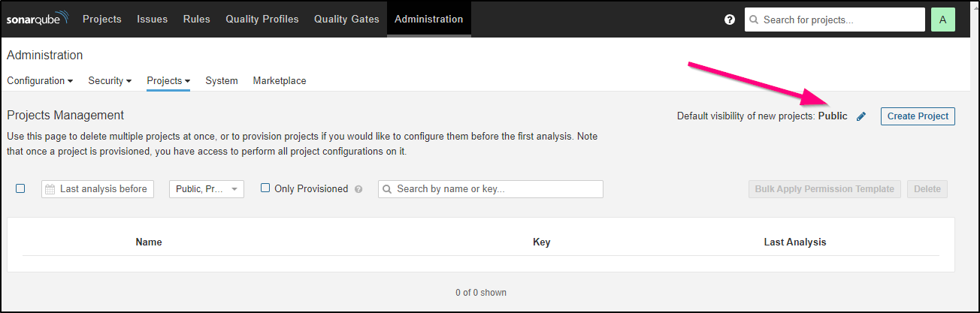
Task: Click the SonarQube logo
Action: click(x=39, y=19)
